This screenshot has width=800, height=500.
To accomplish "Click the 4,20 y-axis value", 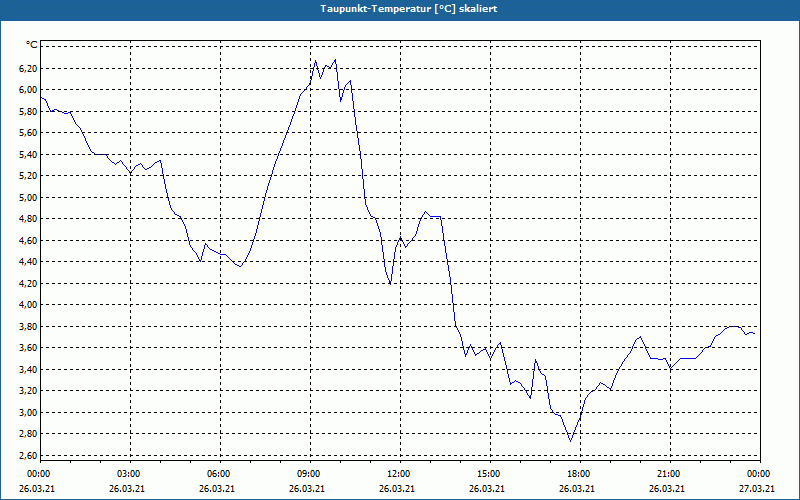I will click(x=29, y=283).
